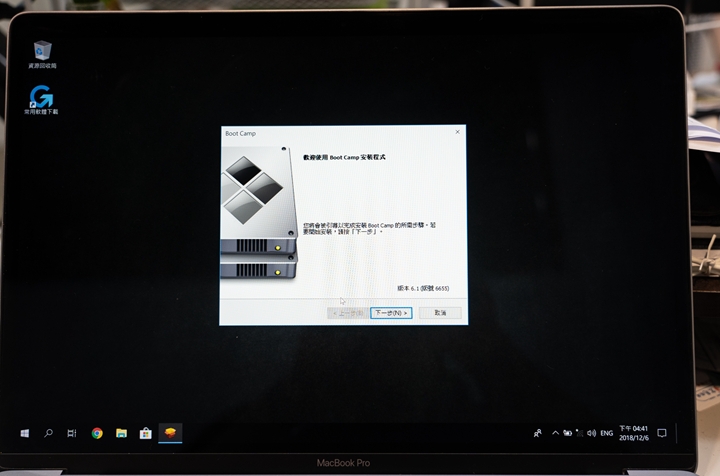The height and width of the screenshot is (476, 720).
Task: Click the Next (下一步) button in Boot Camp
Action: [x=391, y=313]
